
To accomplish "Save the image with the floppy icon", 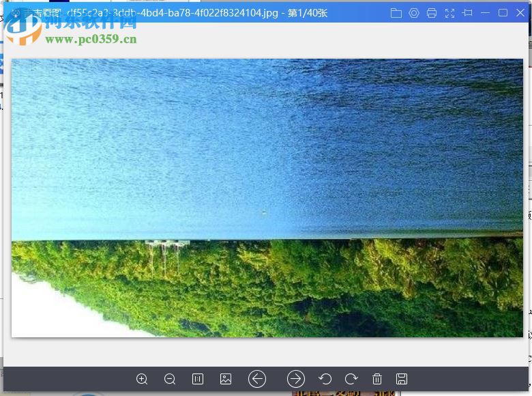I will coord(402,379).
